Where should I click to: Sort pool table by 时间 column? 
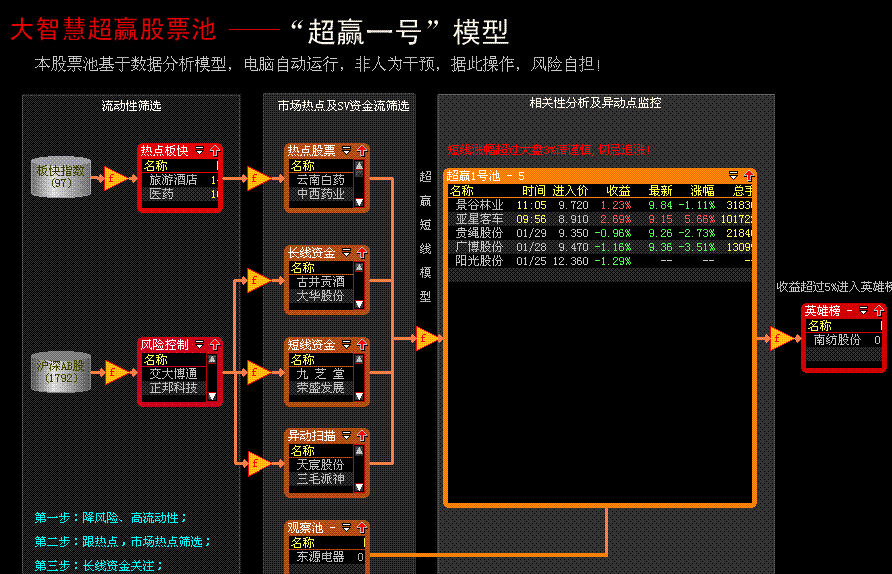pyautogui.click(x=534, y=191)
